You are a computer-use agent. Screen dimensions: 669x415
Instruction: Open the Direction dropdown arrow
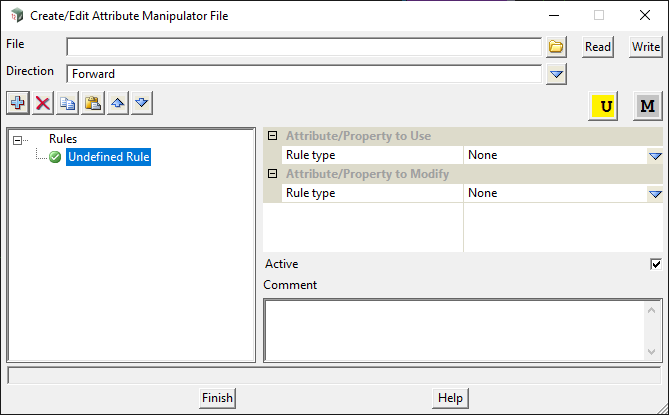point(556,74)
